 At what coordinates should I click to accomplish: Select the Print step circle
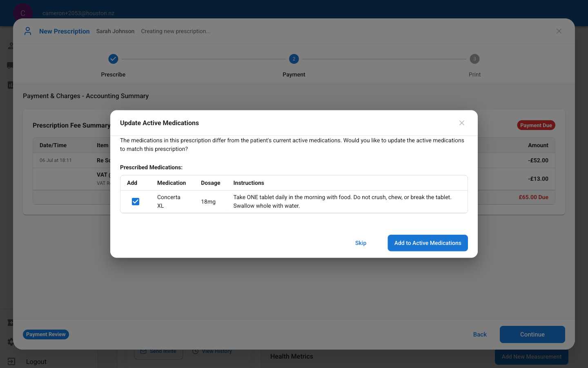click(x=474, y=59)
